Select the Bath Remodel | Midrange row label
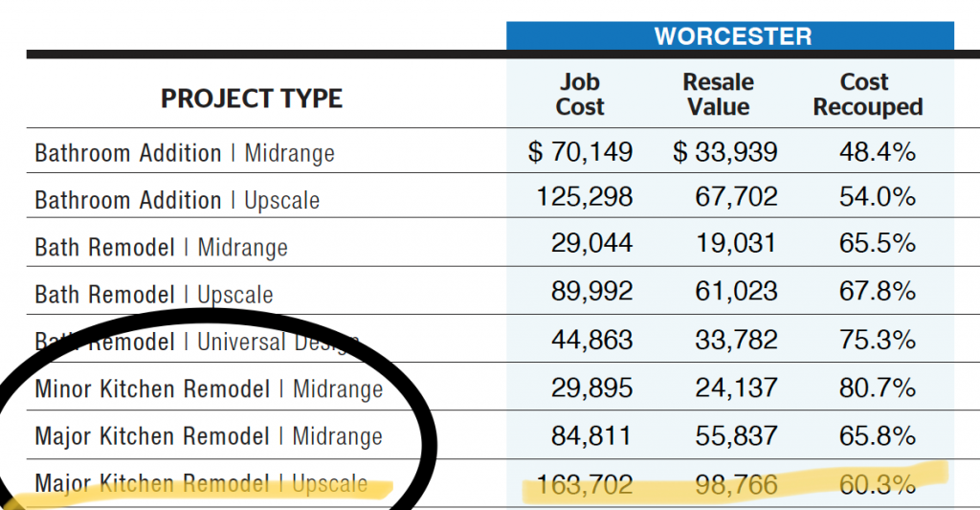Viewport: 980px width, 510px height. pyautogui.click(x=161, y=248)
